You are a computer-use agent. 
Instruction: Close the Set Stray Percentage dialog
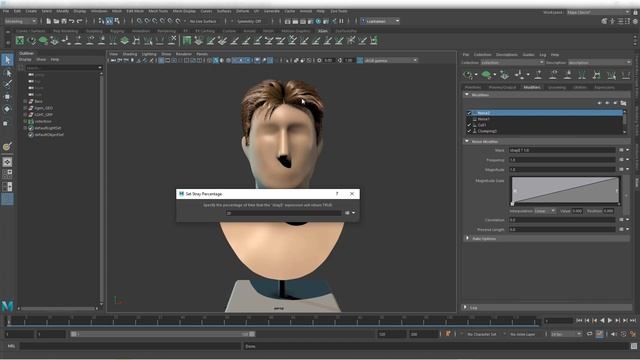352,194
